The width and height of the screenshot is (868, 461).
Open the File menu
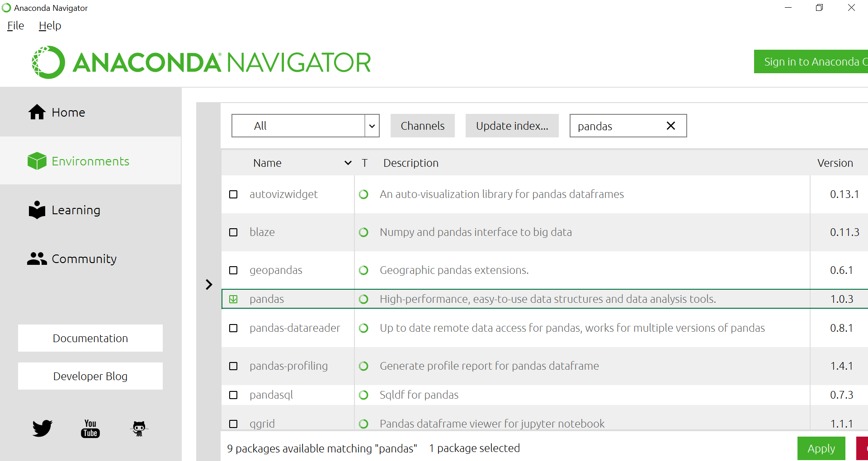click(x=16, y=26)
